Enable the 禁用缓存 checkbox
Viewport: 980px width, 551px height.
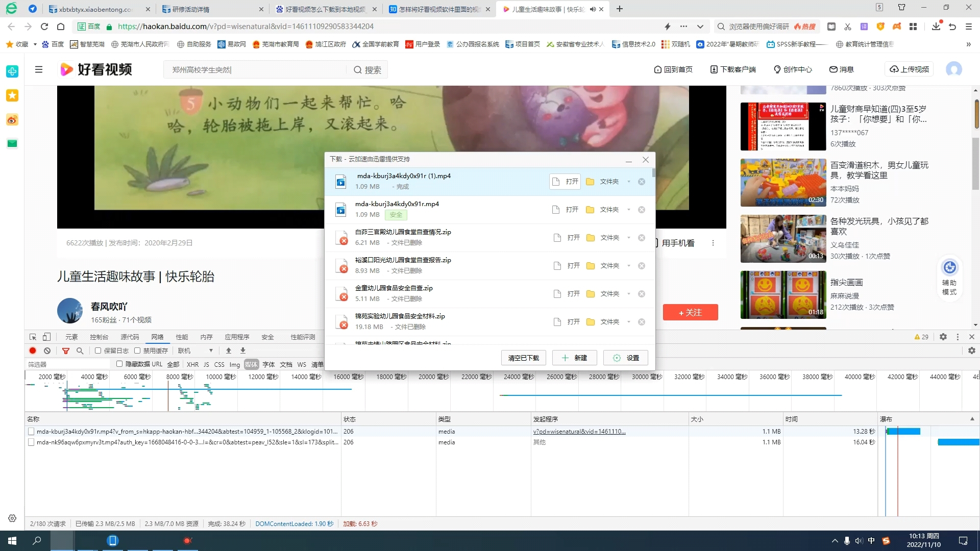[x=137, y=350]
